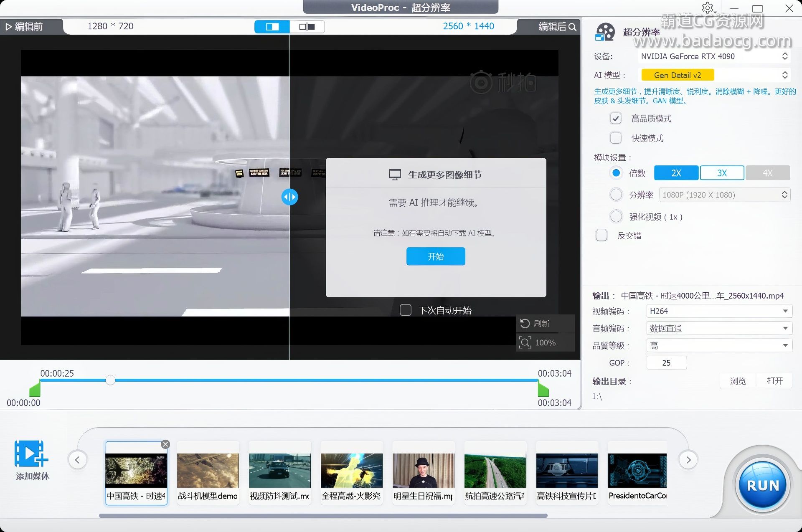The height and width of the screenshot is (532, 802).
Task: Click the 开始 button in the dialog
Action: click(x=436, y=256)
